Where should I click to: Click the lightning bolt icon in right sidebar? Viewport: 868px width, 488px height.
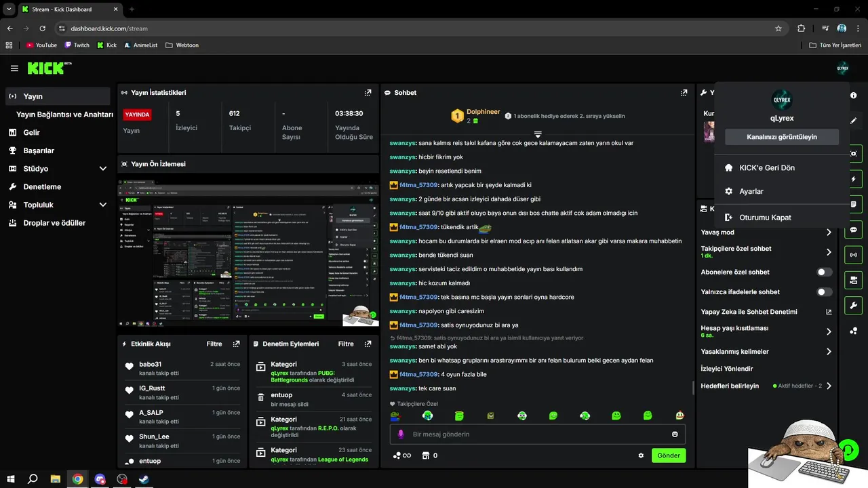pos(853,179)
